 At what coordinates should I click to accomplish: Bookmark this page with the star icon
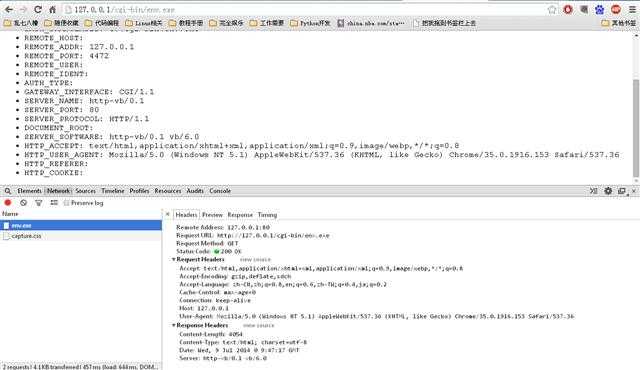(x=552, y=9)
